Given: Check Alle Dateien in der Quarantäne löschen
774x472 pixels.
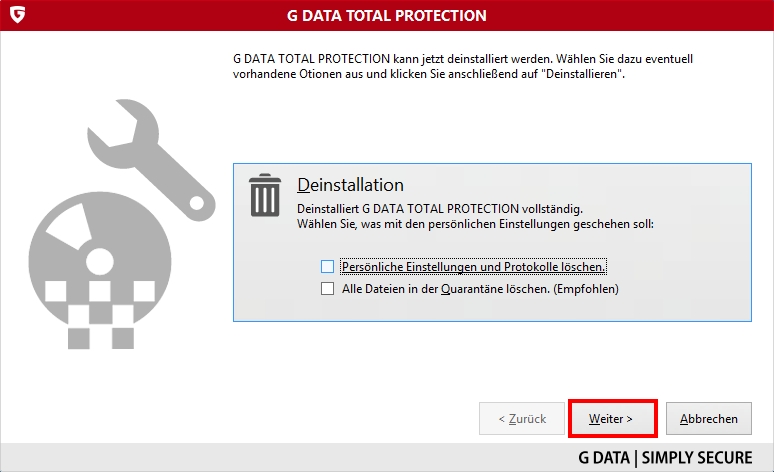Looking at the screenshot, I should click(327, 288).
